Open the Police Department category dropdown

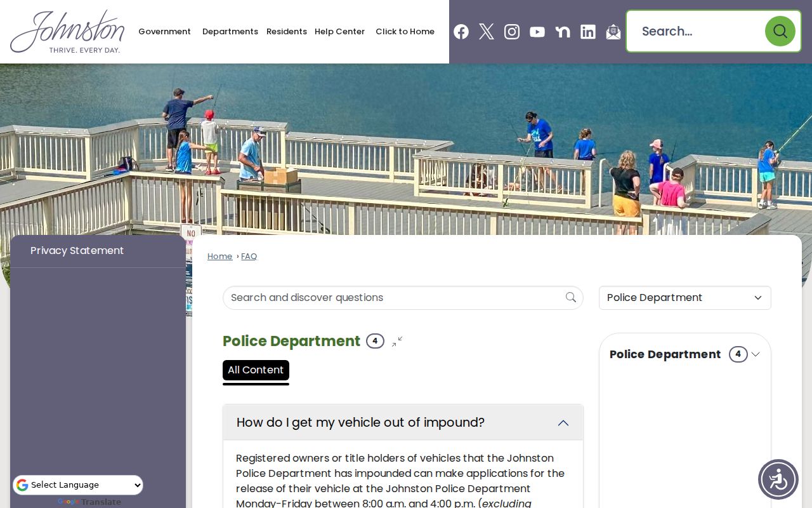(685, 298)
